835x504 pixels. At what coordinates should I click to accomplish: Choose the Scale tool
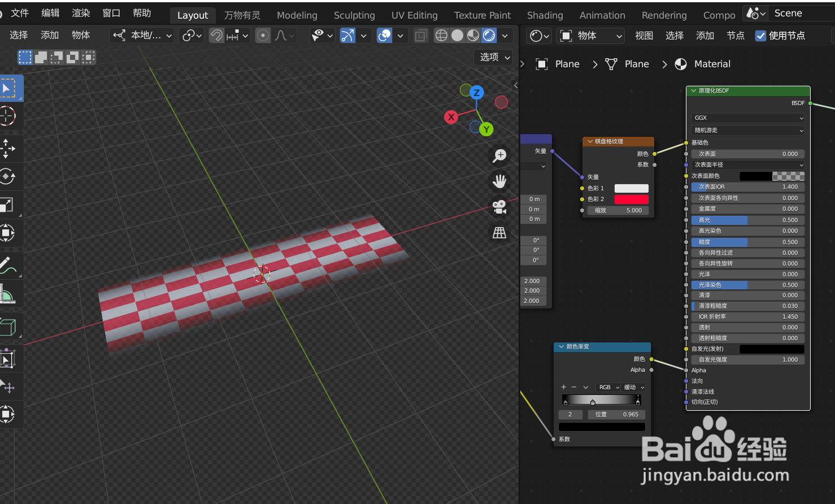[x=8, y=205]
